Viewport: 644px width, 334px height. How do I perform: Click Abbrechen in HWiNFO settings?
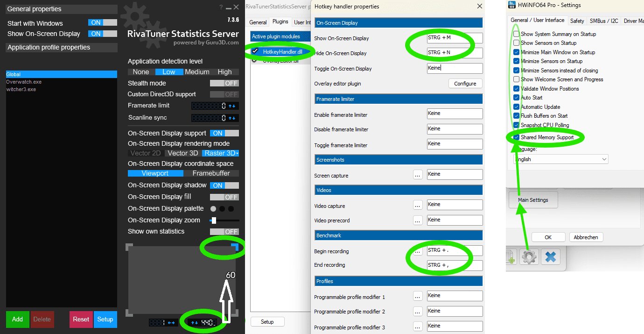click(586, 237)
